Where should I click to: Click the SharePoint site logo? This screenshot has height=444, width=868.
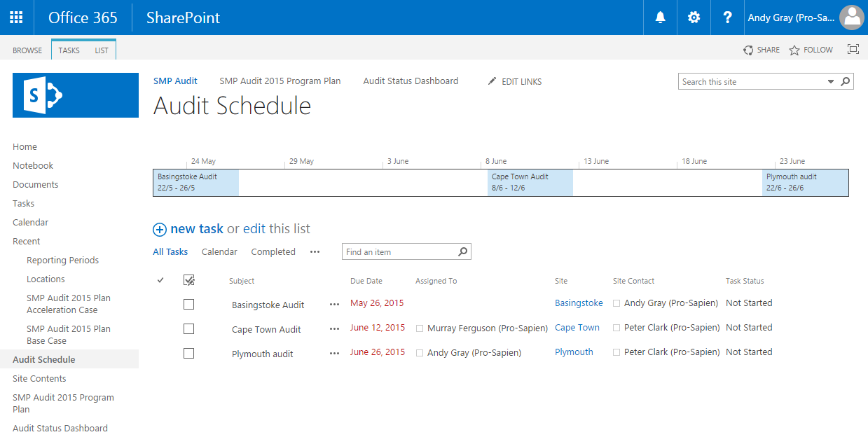pos(76,95)
